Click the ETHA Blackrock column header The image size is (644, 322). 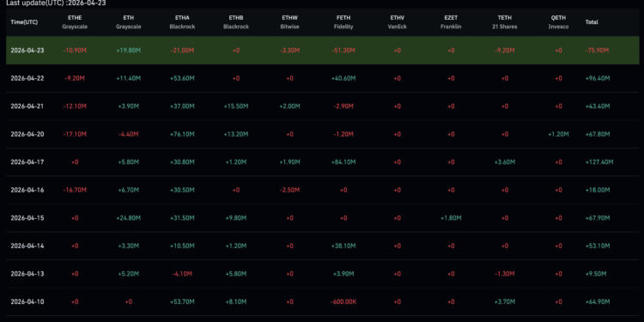pos(182,22)
